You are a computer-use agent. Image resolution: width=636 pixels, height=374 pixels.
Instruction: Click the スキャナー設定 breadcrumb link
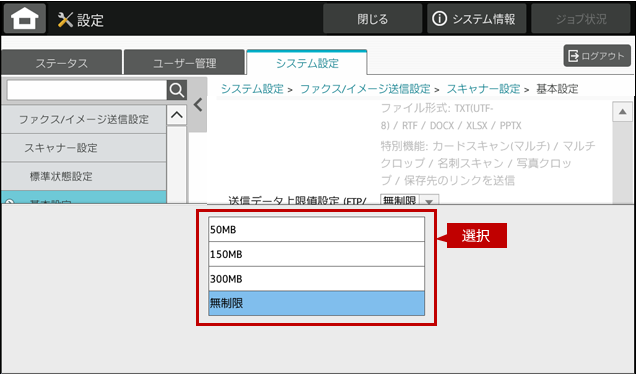tap(483, 89)
